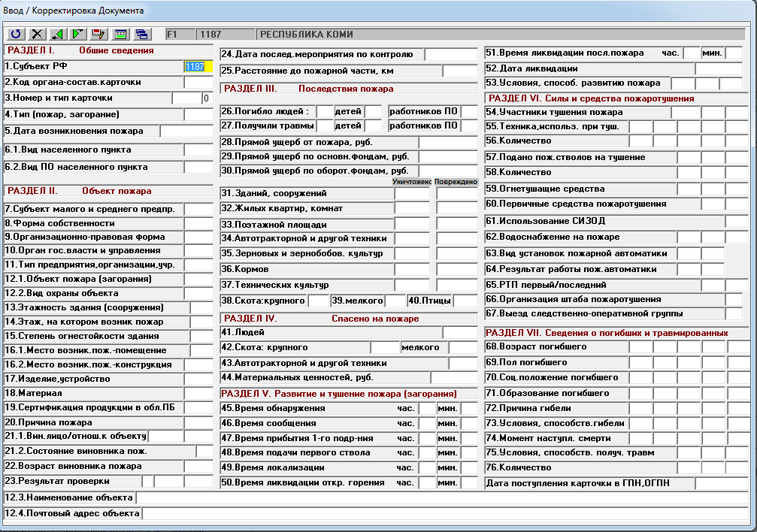Focus Прямой ущерб по оборот.фондам field
This screenshot has height=532, width=757.
[x=448, y=171]
